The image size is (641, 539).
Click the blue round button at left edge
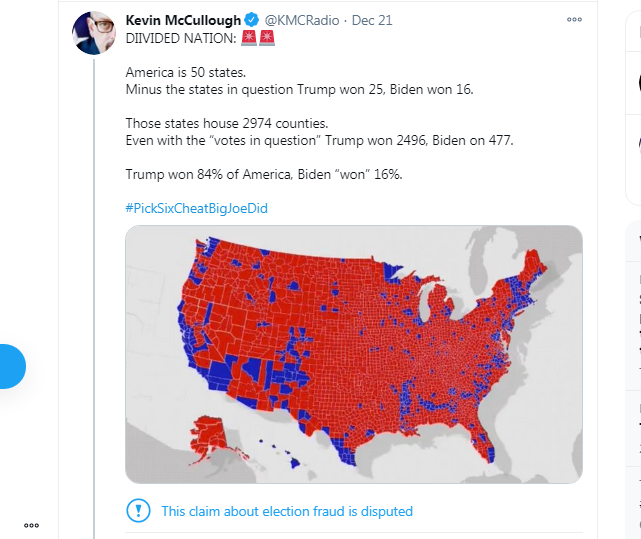(11, 366)
